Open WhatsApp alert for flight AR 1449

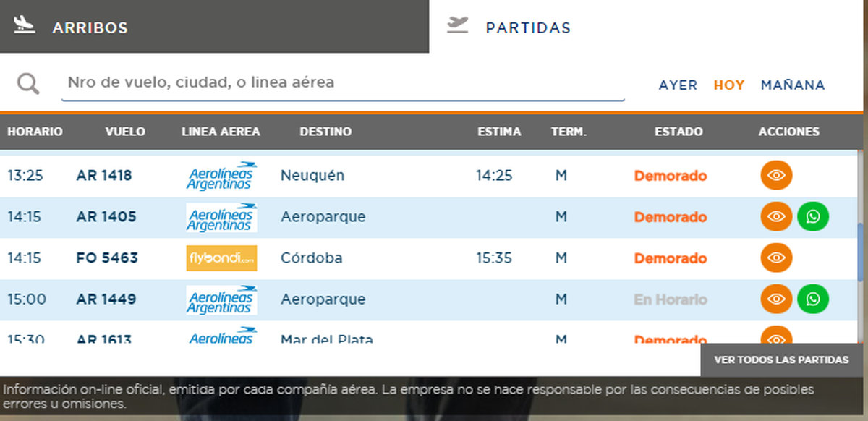tap(813, 299)
